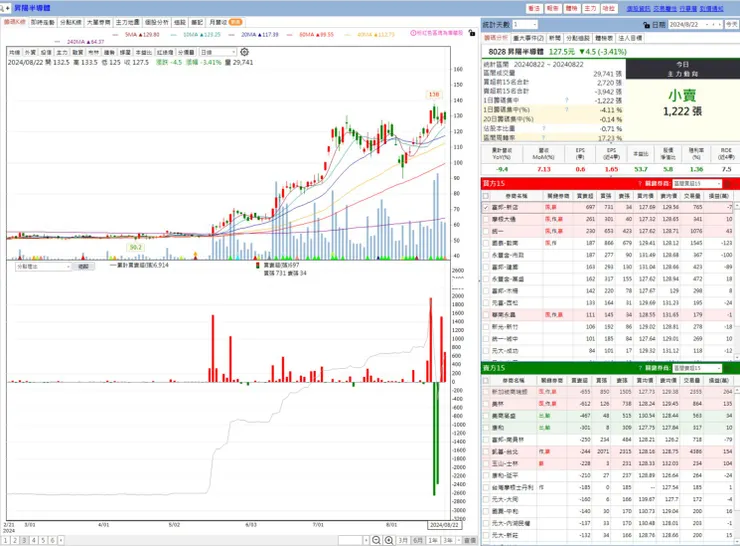The height and width of the screenshot is (546, 740).
Task: Set chart range to 3月
Action: (403, 540)
